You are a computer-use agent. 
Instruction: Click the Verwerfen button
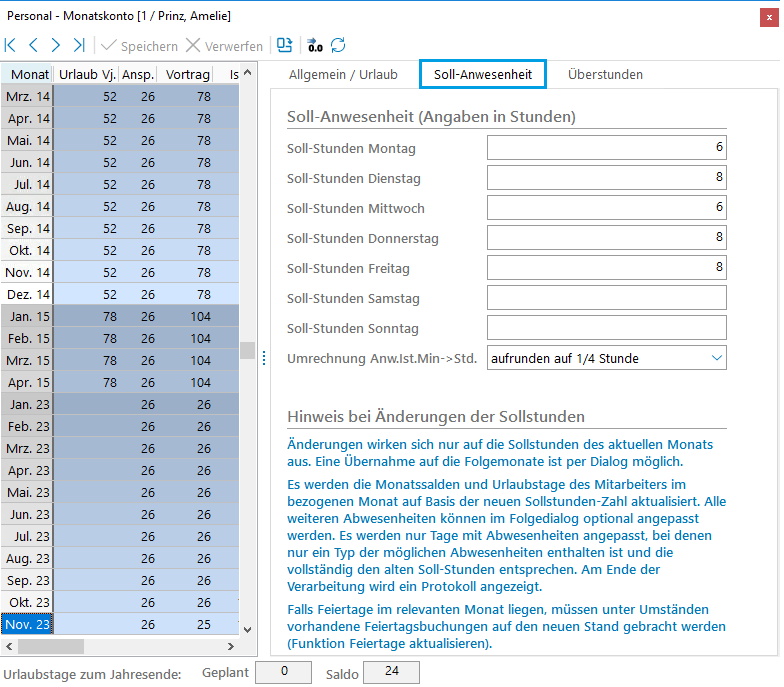tap(225, 46)
